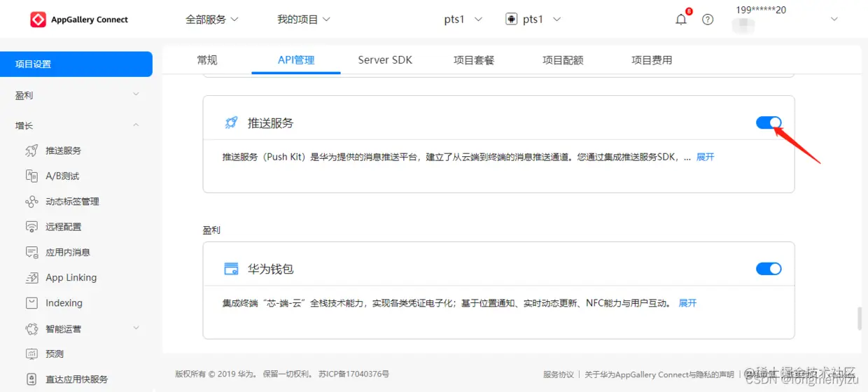The height and width of the screenshot is (392, 868).
Task: Open Indexing in the sidebar
Action: [x=64, y=303]
